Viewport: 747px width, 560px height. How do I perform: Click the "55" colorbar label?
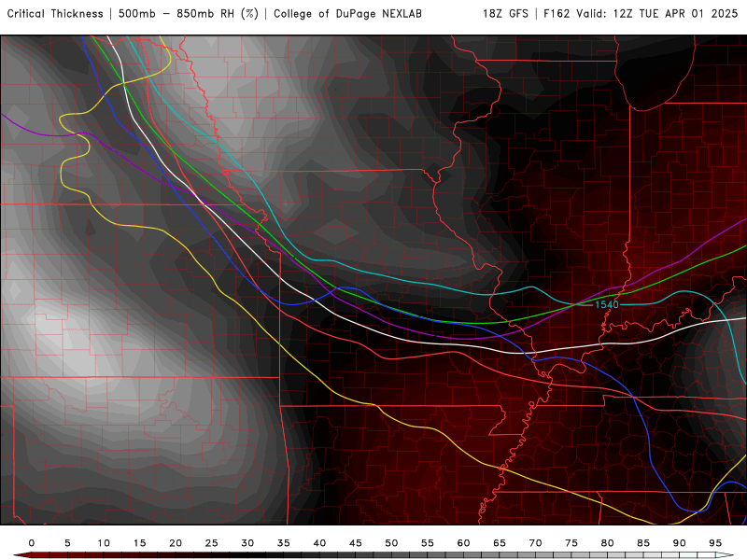(x=428, y=543)
